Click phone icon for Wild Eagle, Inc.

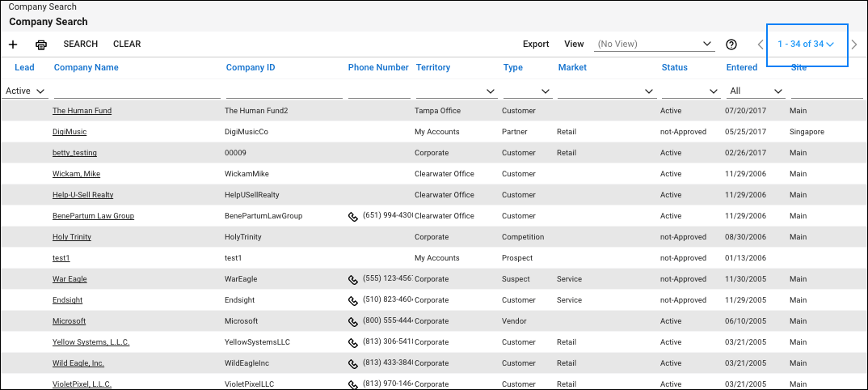tap(352, 364)
